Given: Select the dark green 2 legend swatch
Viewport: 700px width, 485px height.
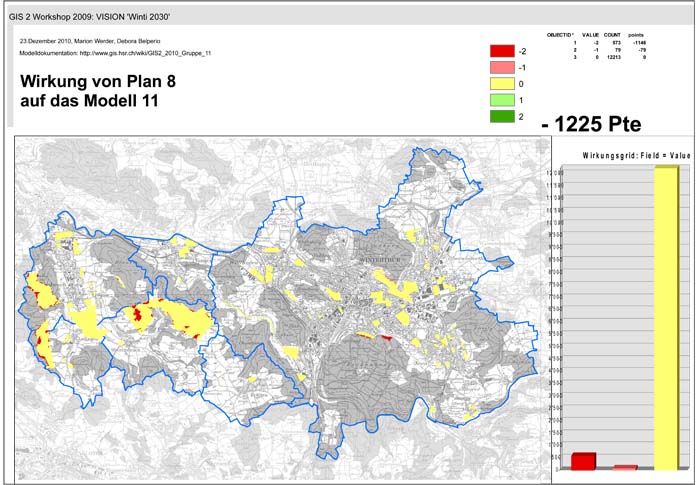Looking at the screenshot, I should 502,117.
